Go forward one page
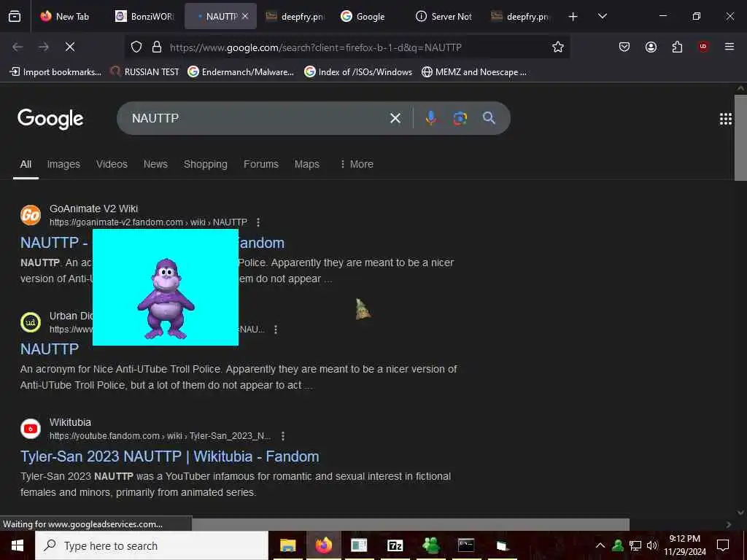 [43, 47]
